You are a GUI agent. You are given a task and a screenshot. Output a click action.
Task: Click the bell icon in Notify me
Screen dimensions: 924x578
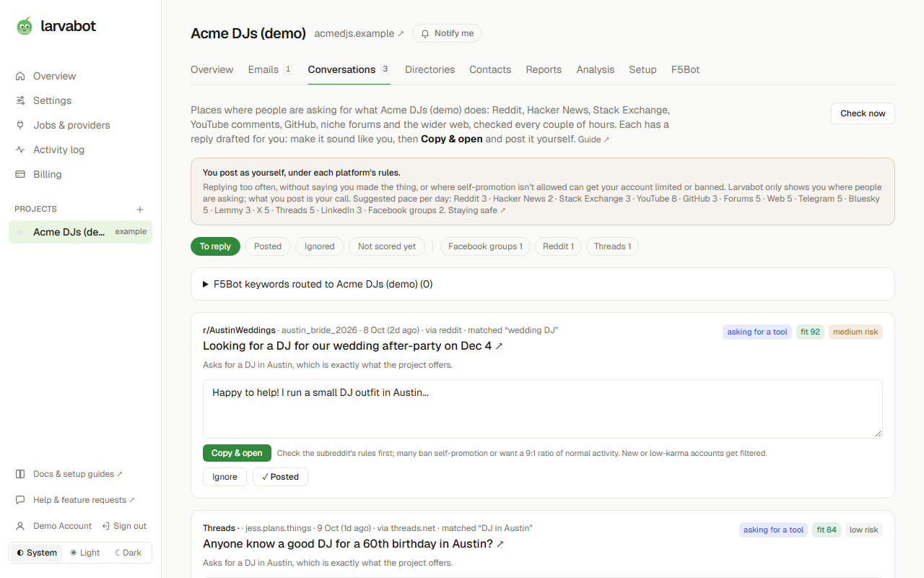425,33
